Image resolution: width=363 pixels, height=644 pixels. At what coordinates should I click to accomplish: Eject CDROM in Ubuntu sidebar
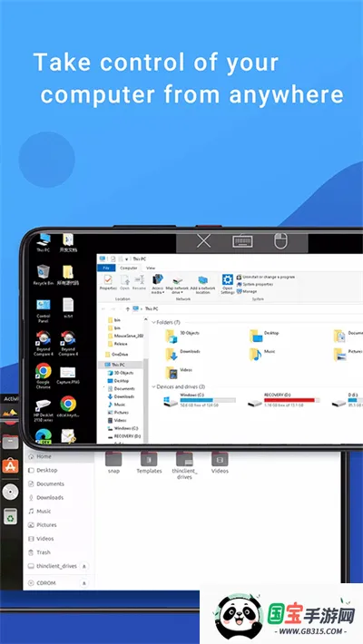[84, 583]
